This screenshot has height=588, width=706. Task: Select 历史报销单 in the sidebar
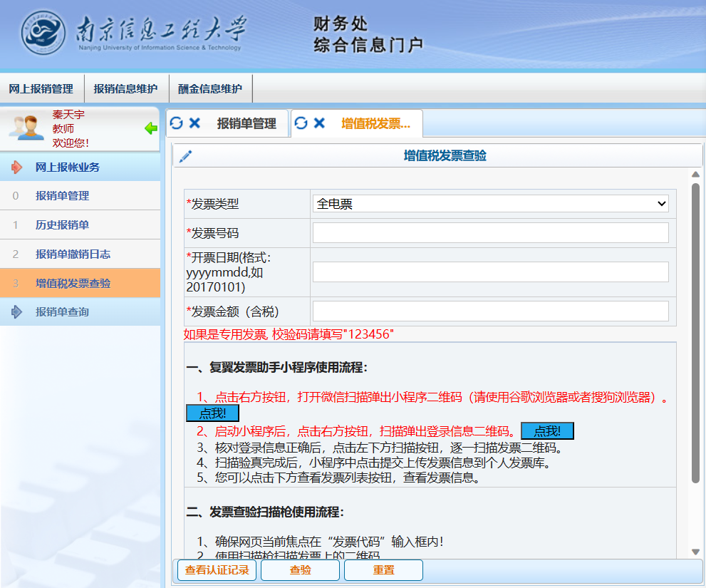tap(62, 225)
